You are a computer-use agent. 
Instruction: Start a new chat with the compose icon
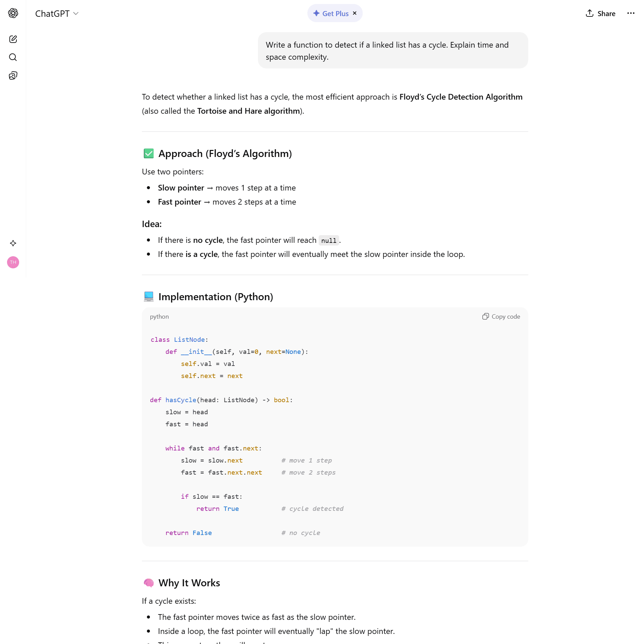tap(13, 39)
